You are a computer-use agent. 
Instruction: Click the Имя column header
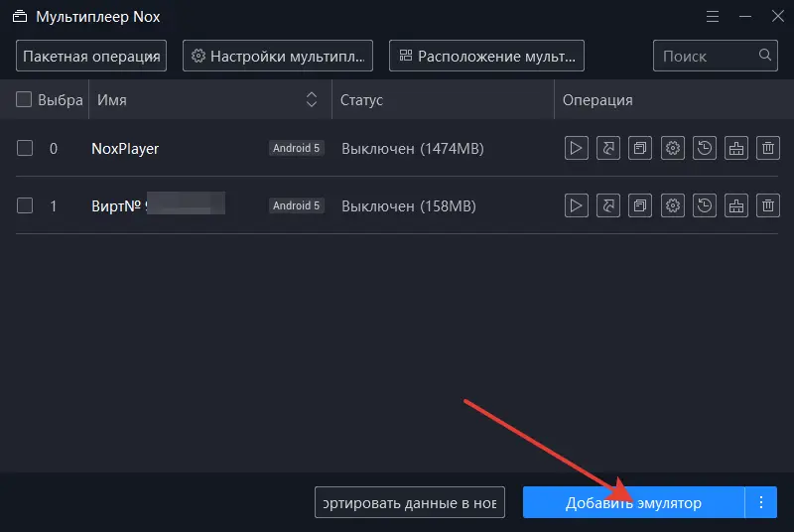[210, 99]
